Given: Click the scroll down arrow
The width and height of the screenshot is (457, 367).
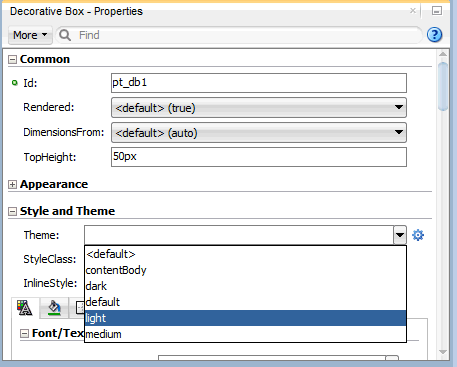Looking at the screenshot, I should [x=443, y=352].
